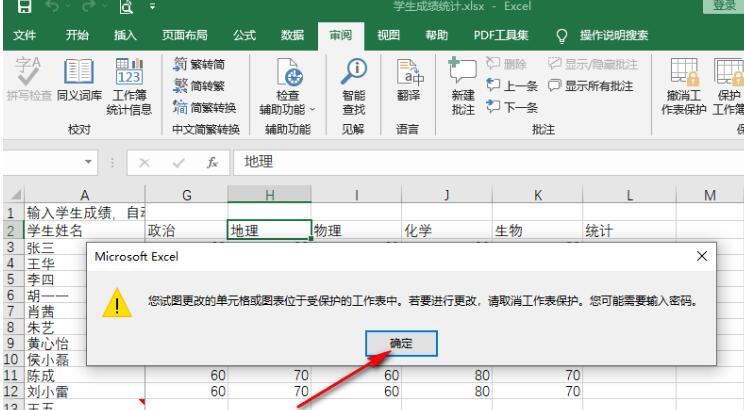Click 撤消工作表保护 unprotect sheet

click(x=684, y=86)
